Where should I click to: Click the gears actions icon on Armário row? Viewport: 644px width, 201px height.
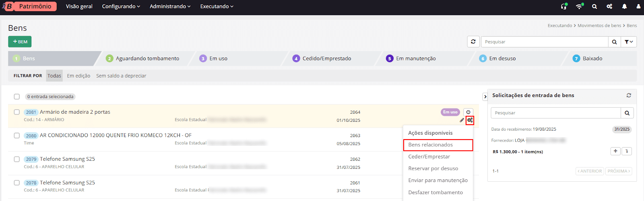pyautogui.click(x=470, y=120)
